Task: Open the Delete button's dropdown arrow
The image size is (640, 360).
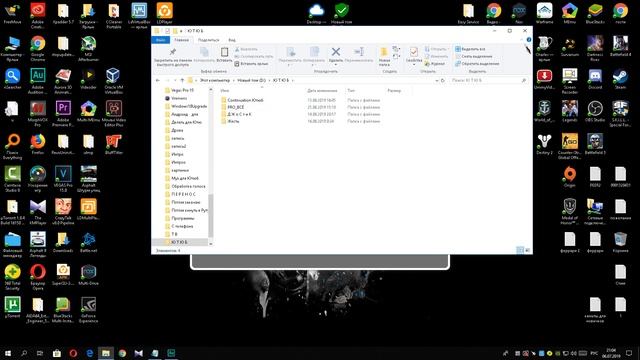Action: pos(336,65)
